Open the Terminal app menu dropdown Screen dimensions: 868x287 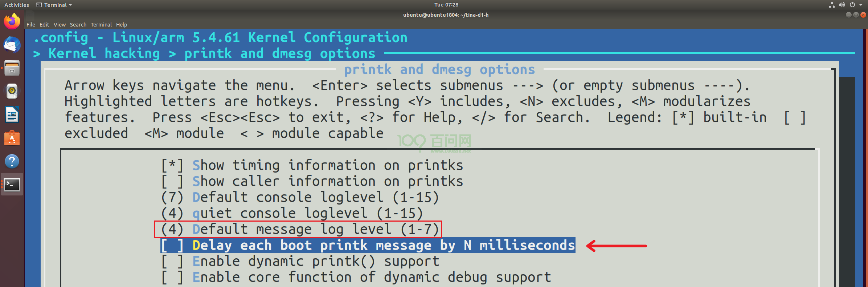(x=54, y=5)
